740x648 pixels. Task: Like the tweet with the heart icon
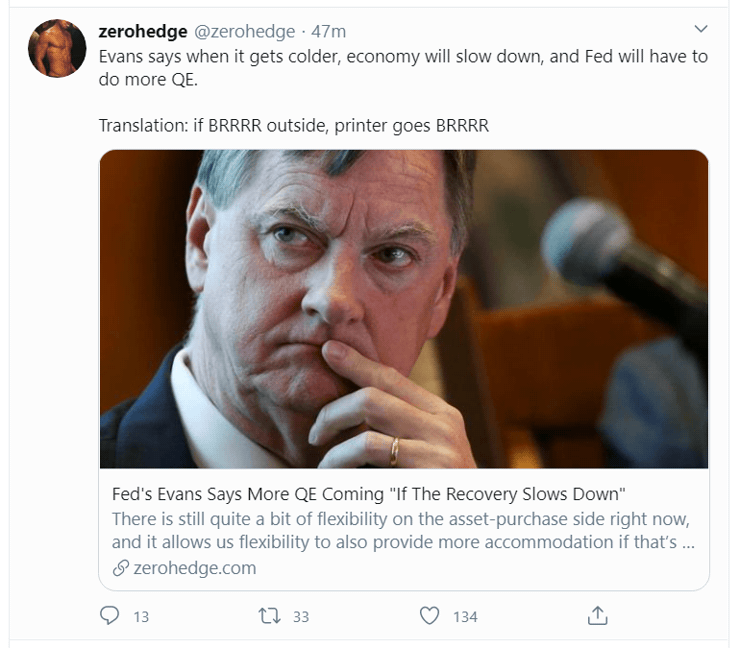pyautogui.click(x=430, y=616)
